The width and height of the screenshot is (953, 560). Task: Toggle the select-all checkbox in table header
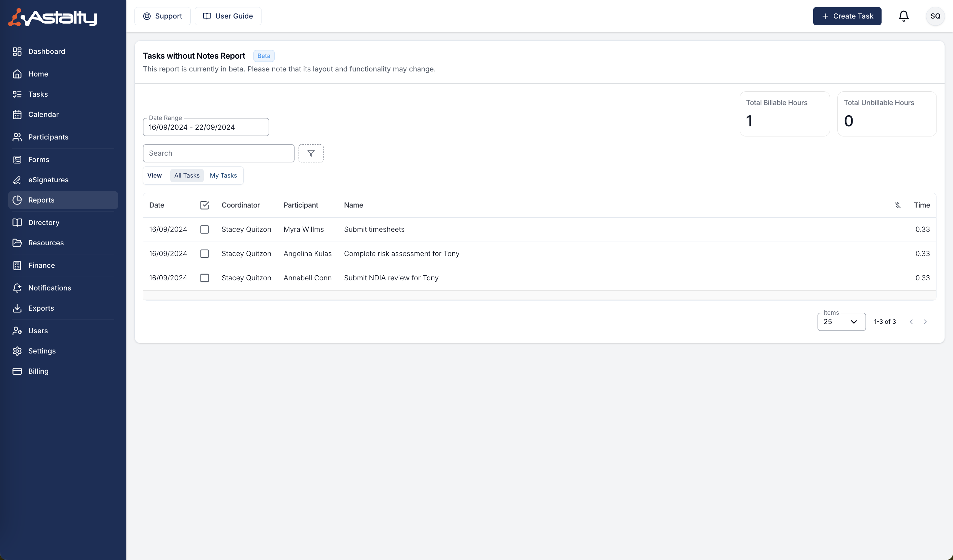(205, 205)
